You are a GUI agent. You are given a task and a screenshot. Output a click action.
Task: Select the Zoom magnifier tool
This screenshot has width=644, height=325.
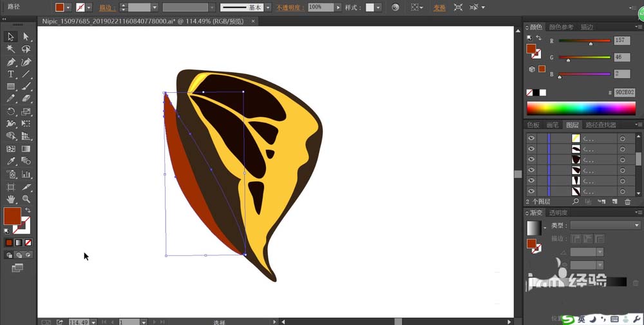coord(26,199)
